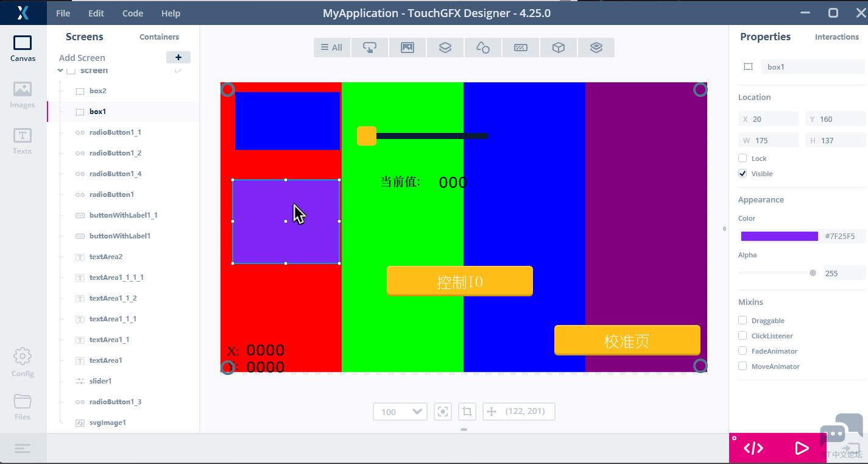Open the Progress Indicators widget category
The height and width of the screenshot is (464, 868).
click(x=521, y=48)
